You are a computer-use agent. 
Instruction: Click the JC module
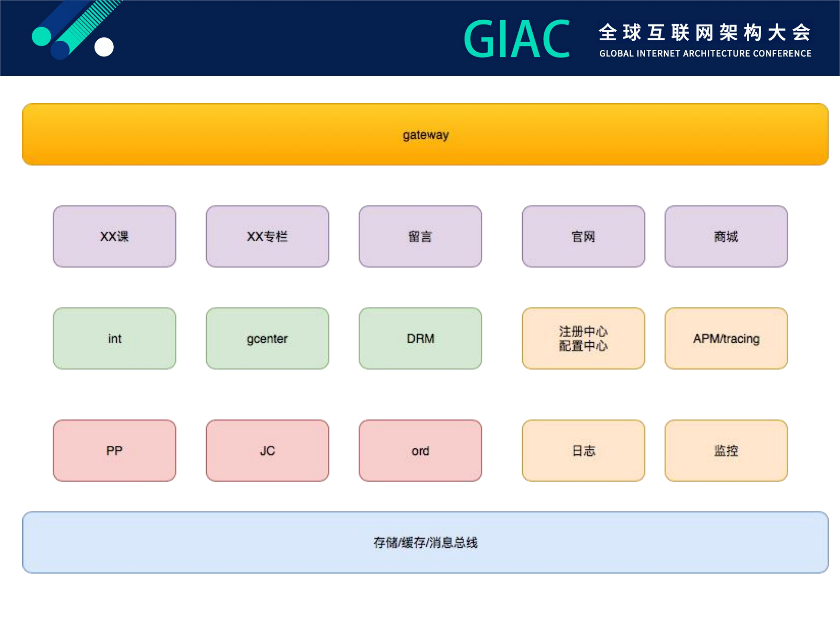coord(267,450)
